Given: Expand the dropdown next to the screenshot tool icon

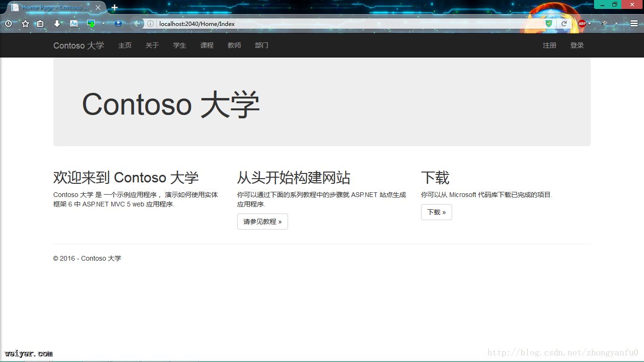Looking at the screenshot, I should coord(103,24).
